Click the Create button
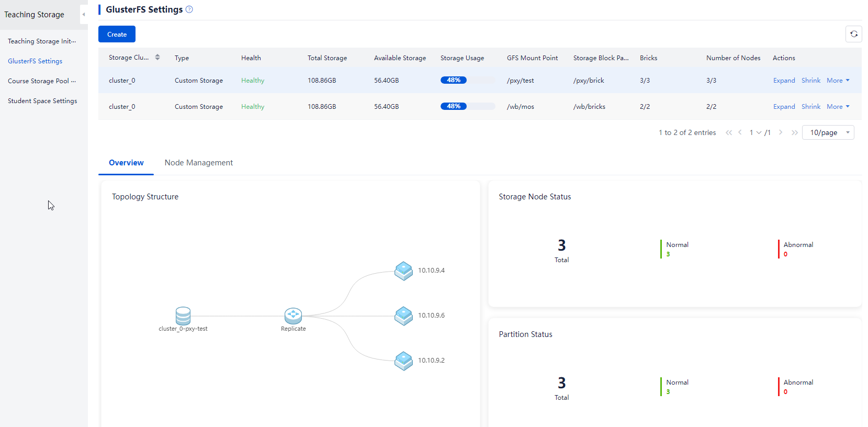Viewport: 868px width, 427px height. point(117,34)
